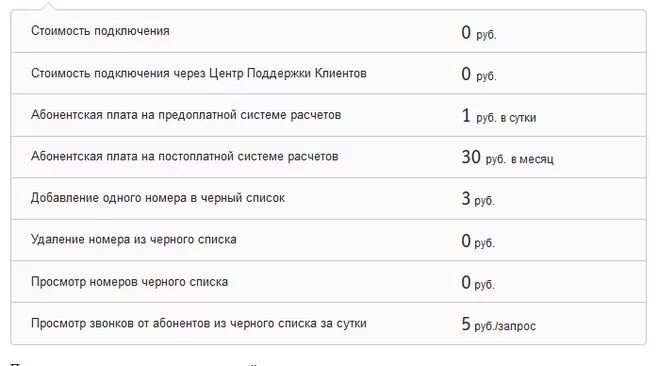This screenshot has height=366, width=659.
Task: Click the word 'сутки' in prepaid fee value
Action: pyautogui.click(x=522, y=118)
